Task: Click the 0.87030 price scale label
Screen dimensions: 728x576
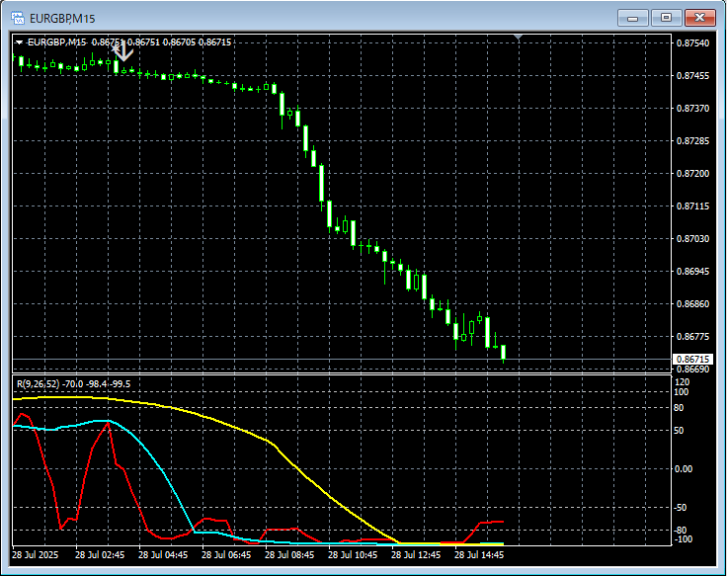Action: coord(691,239)
